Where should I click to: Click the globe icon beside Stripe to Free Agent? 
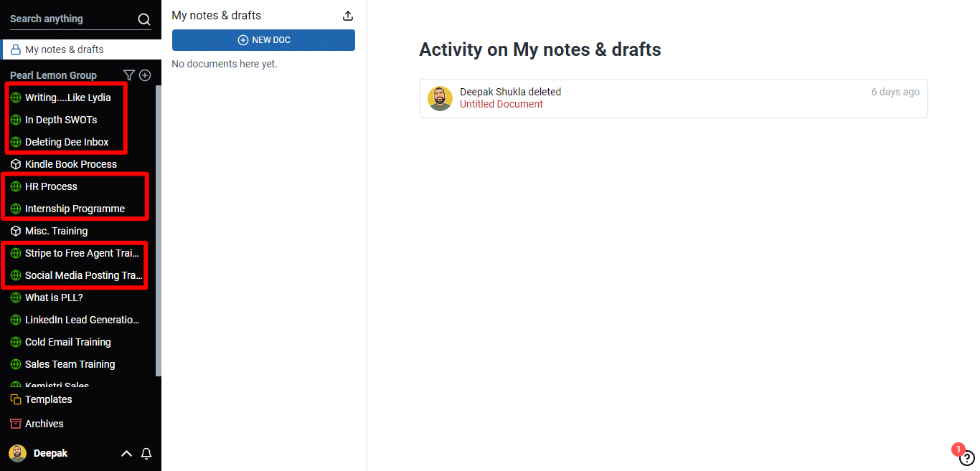point(16,253)
